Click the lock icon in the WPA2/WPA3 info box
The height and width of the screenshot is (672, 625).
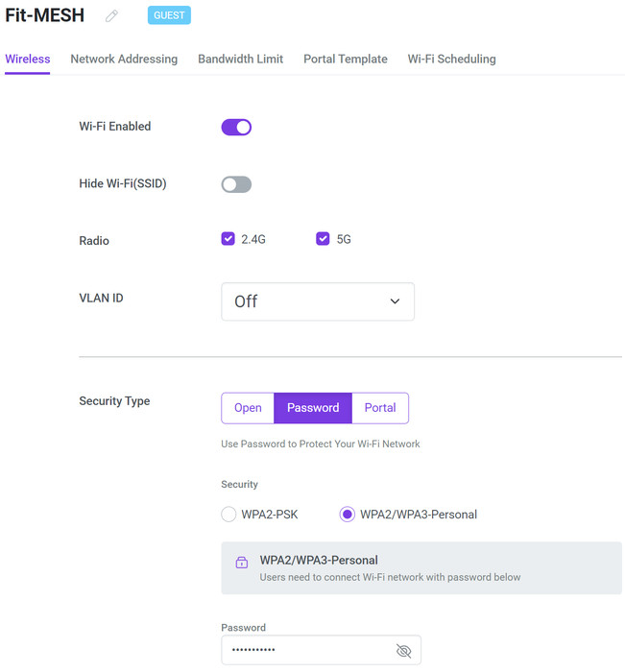242,563
